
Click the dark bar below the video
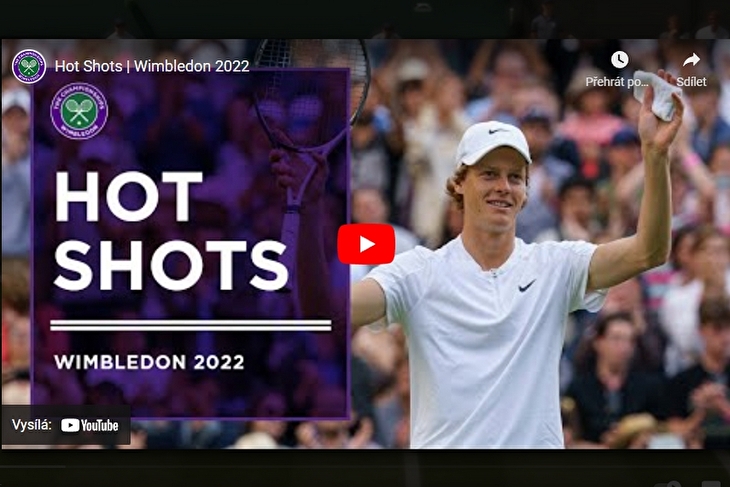(x=365, y=468)
